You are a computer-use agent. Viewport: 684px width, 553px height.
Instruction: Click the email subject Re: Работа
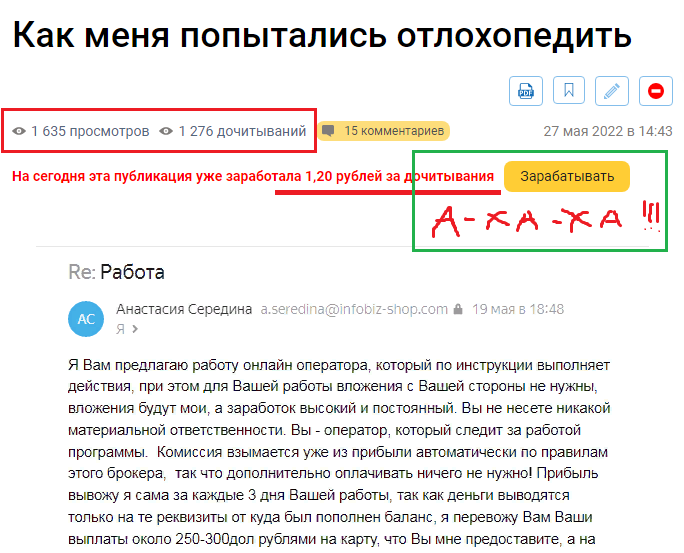[x=116, y=272]
